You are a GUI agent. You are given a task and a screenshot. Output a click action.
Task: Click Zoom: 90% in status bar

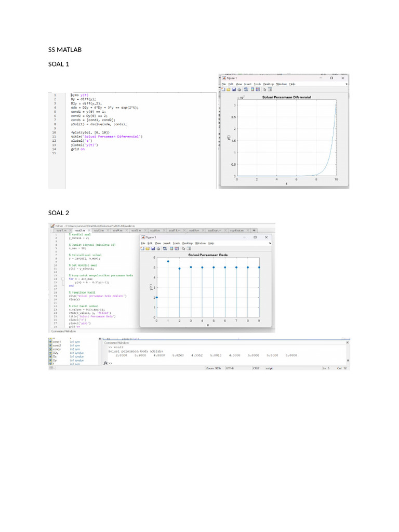click(x=214, y=368)
